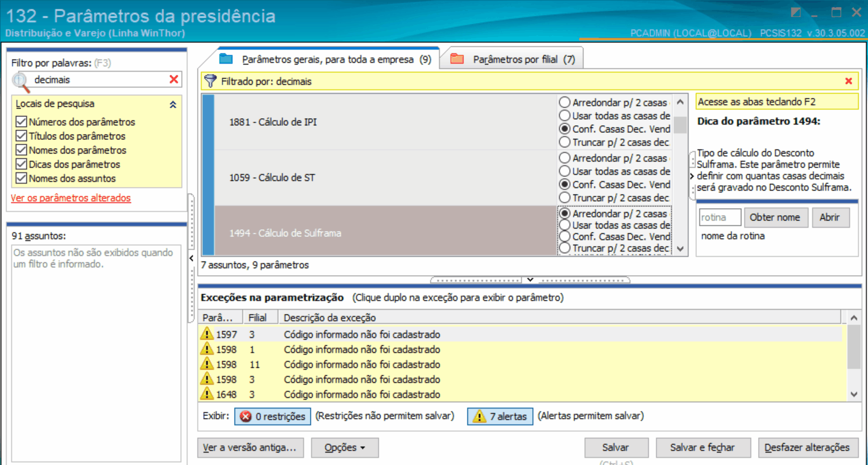Image resolution: width=868 pixels, height=465 pixels.
Task: Switch to 'Parâmetros por filial' tab
Action: tap(512, 59)
